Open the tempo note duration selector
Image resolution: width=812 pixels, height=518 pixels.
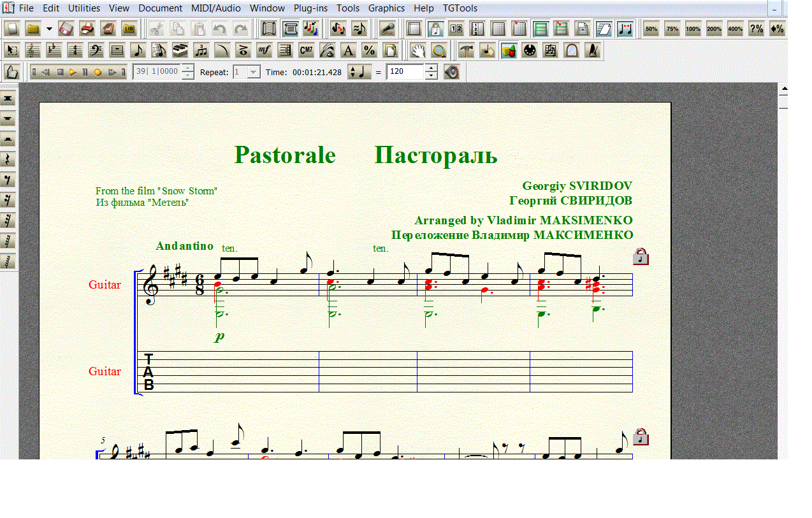point(358,72)
